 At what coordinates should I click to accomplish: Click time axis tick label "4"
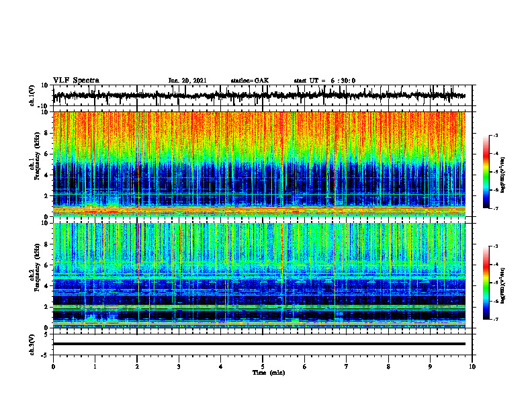pos(220,367)
